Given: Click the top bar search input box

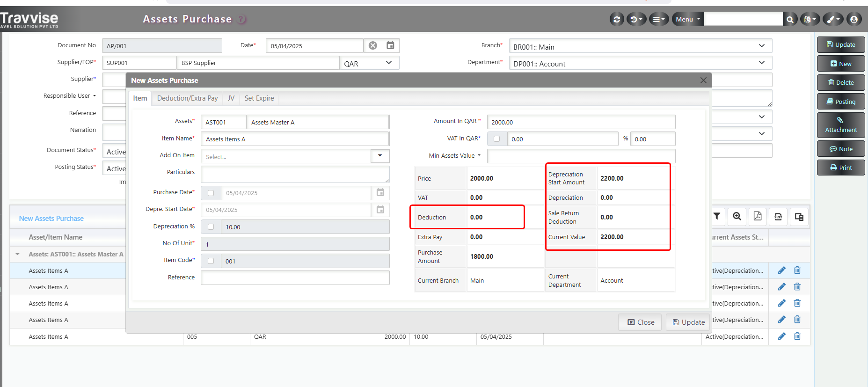Looking at the screenshot, I should pyautogui.click(x=743, y=19).
